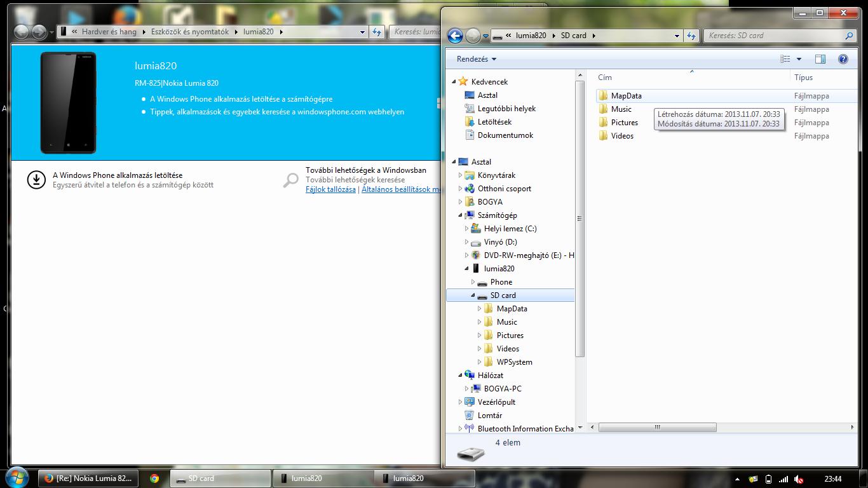The width and height of the screenshot is (868, 488).
Task: Open the view options dropdown arrow
Action: tap(799, 59)
